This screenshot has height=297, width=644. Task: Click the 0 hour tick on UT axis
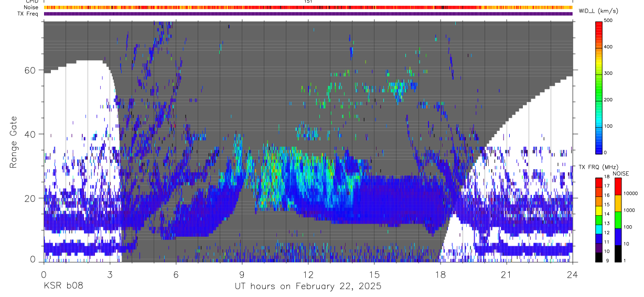(44, 274)
